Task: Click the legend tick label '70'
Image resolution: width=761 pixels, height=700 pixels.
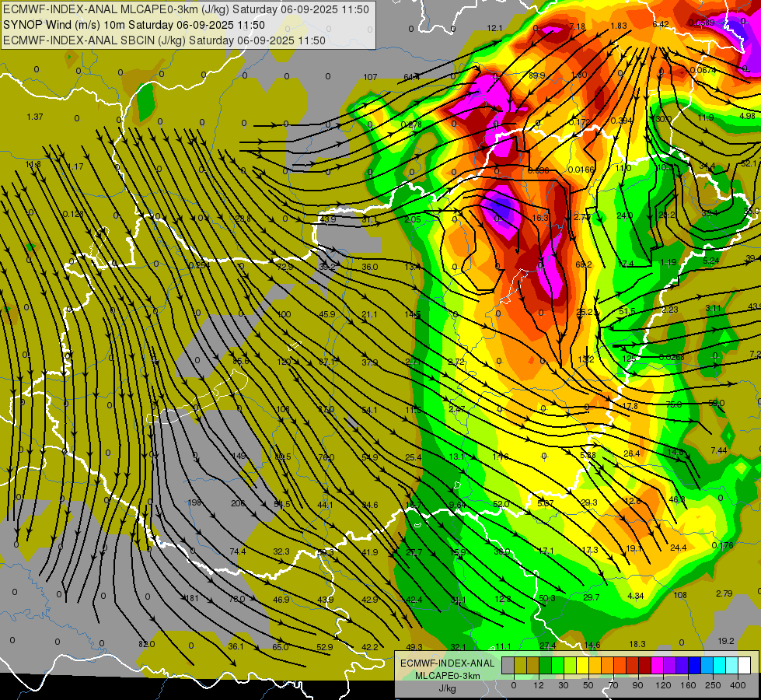Action: 613,685
